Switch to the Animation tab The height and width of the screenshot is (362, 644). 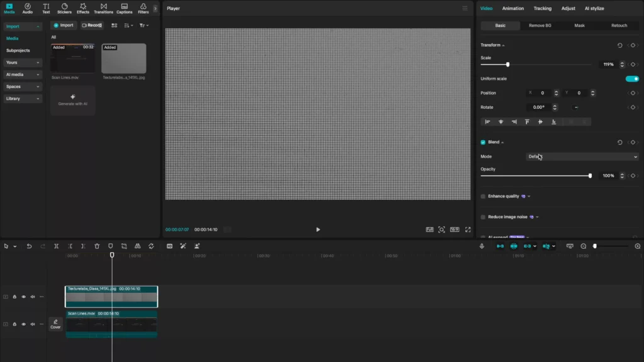(x=513, y=8)
